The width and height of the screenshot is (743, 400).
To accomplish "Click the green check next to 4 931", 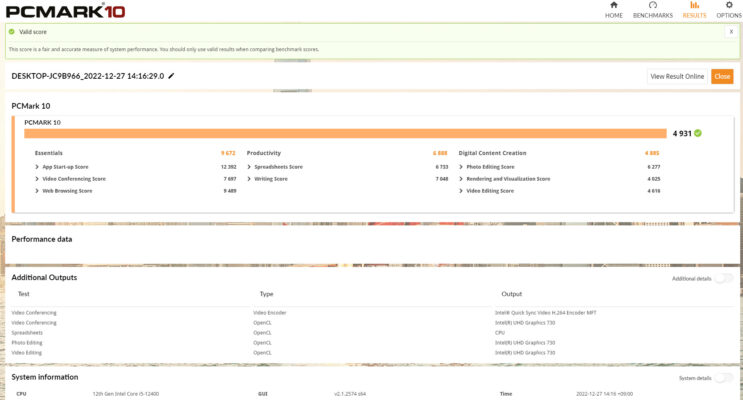I will pos(698,133).
